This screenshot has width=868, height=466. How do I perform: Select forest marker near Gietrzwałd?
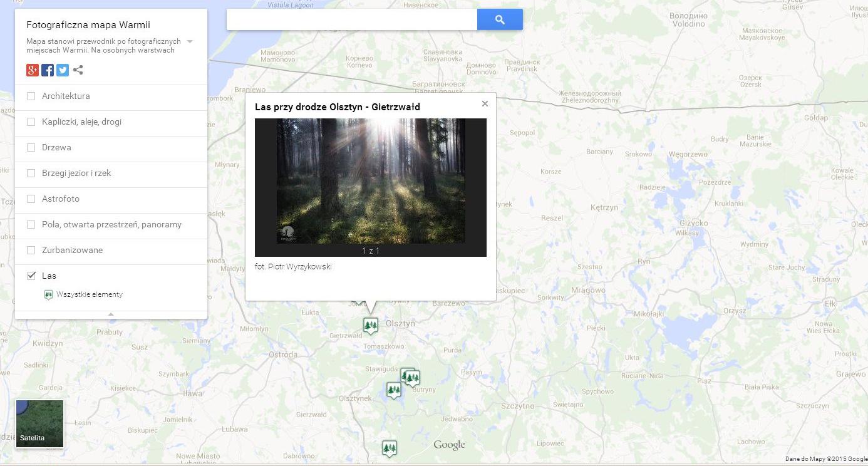click(371, 325)
